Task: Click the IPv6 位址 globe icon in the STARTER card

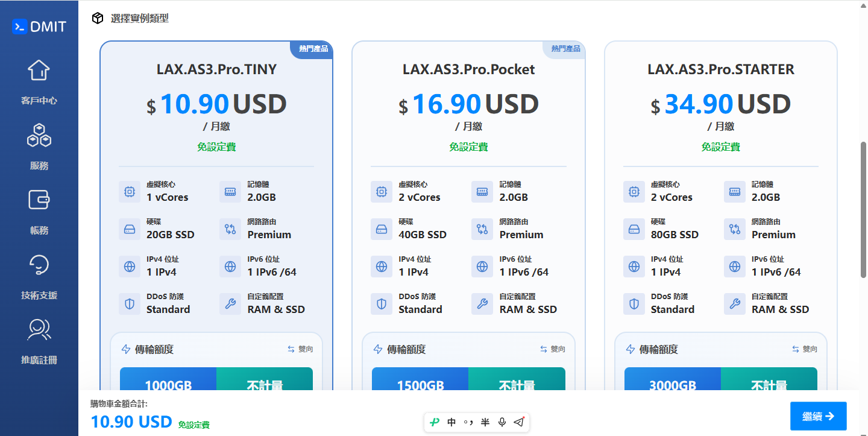Action: [x=734, y=267]
